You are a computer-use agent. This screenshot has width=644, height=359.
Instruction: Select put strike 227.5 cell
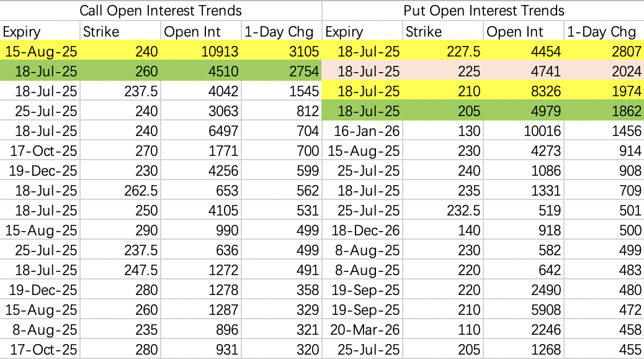pyautogui.click(x=443, y=51)
